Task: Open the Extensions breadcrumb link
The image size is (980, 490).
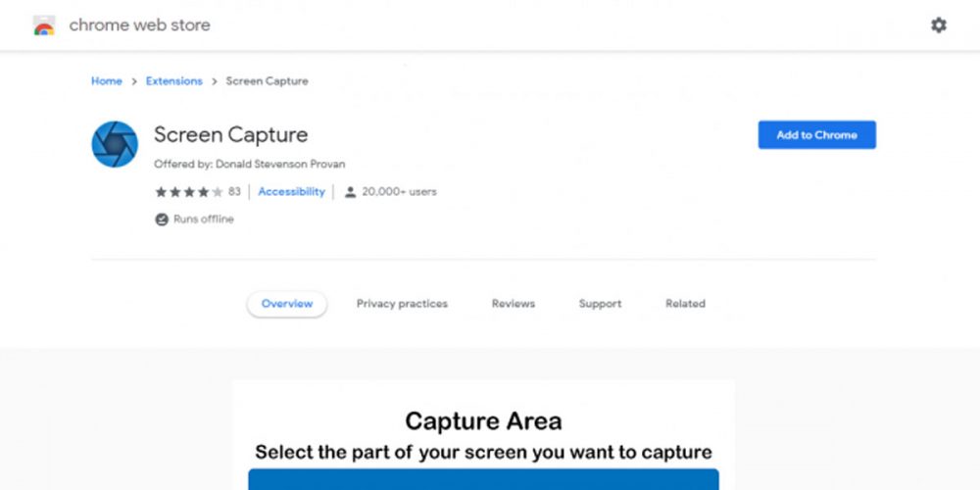Action: pyautogui.click(x=174, y=81)
